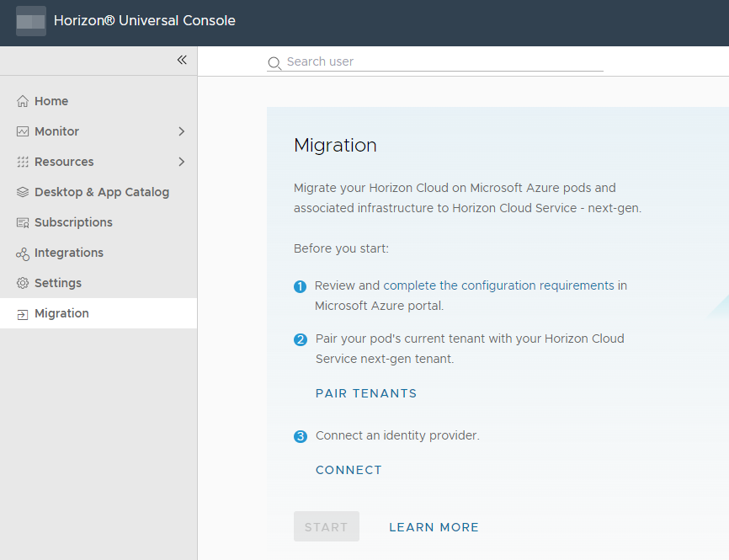Click the Integrations nodes icon
Viewport: 729px width, 560px height.
[23, 253]
